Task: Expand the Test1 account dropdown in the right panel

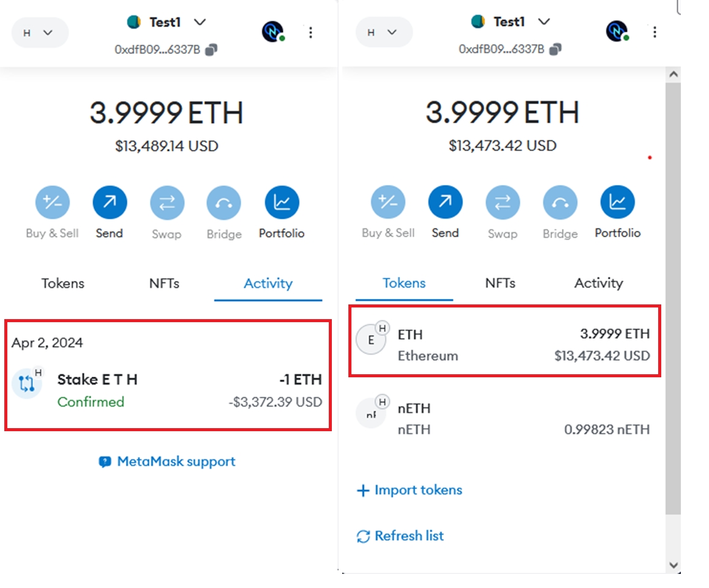Action: click(544, 22)
